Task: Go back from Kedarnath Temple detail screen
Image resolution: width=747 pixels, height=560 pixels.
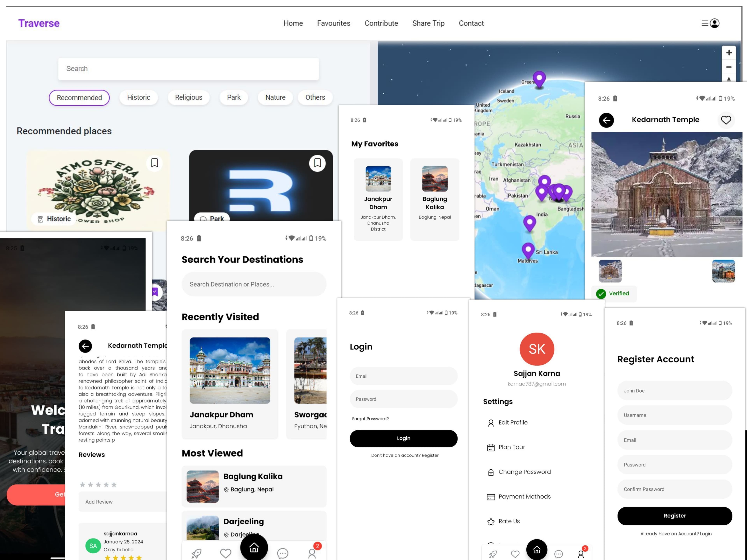Action: [x=606, y=120]
